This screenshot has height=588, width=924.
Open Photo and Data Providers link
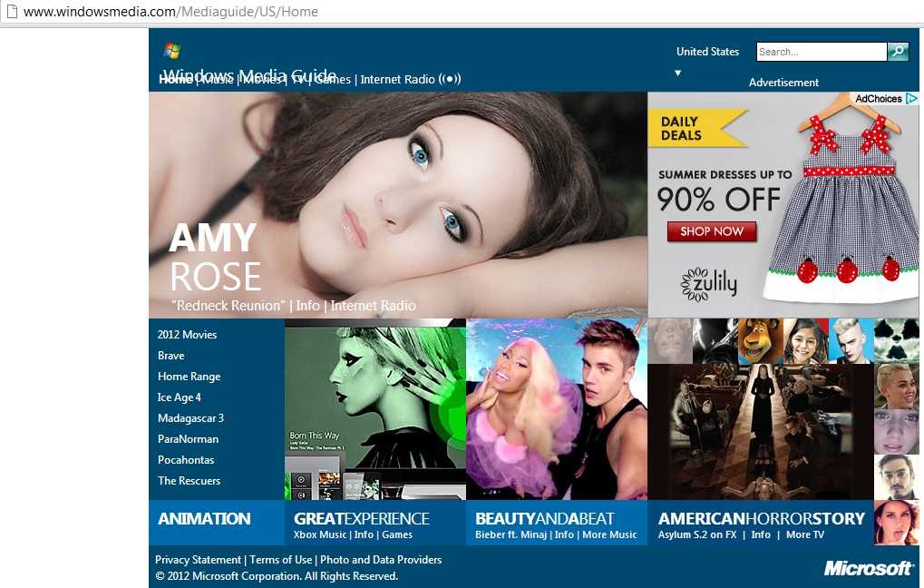point(381,560)
